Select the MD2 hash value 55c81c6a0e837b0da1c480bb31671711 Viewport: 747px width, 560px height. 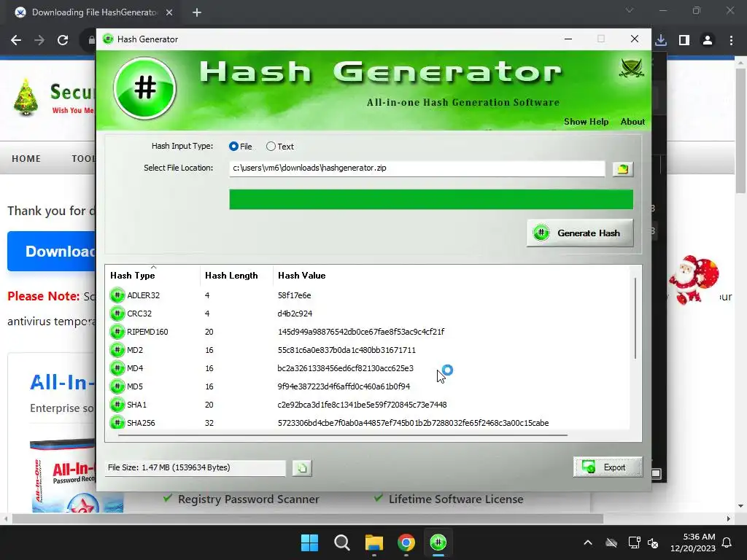coord(347,350)
